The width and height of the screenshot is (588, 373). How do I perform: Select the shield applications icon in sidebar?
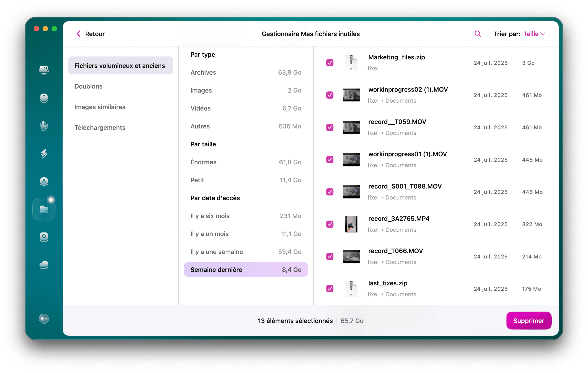44,182
